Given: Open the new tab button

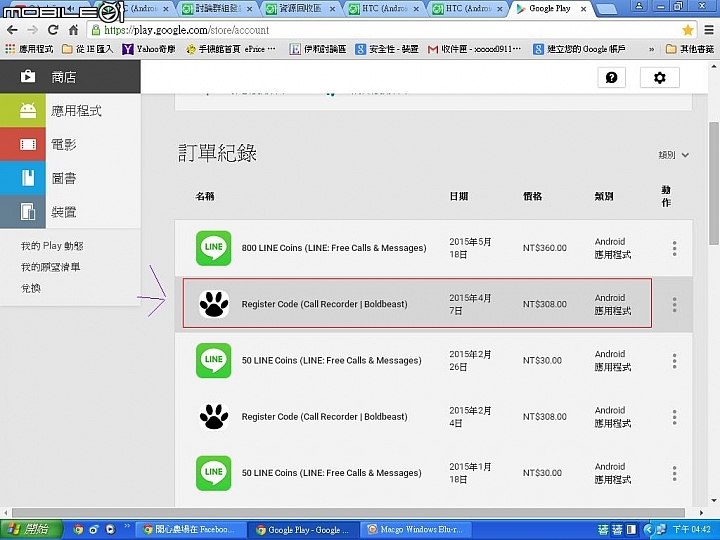Looking at the screenshot, I should [x=606, y=9].
